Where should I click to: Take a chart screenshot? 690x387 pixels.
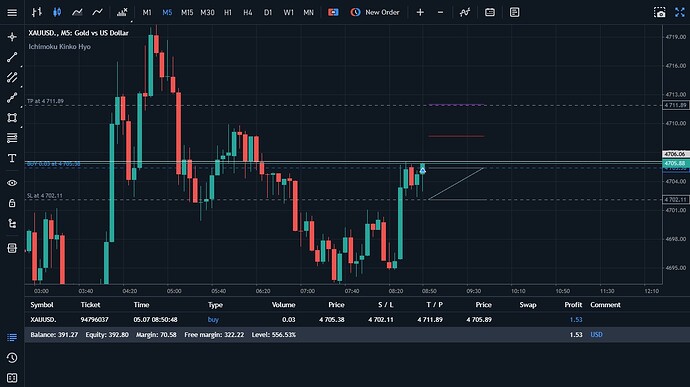click(x=660, y=12)
